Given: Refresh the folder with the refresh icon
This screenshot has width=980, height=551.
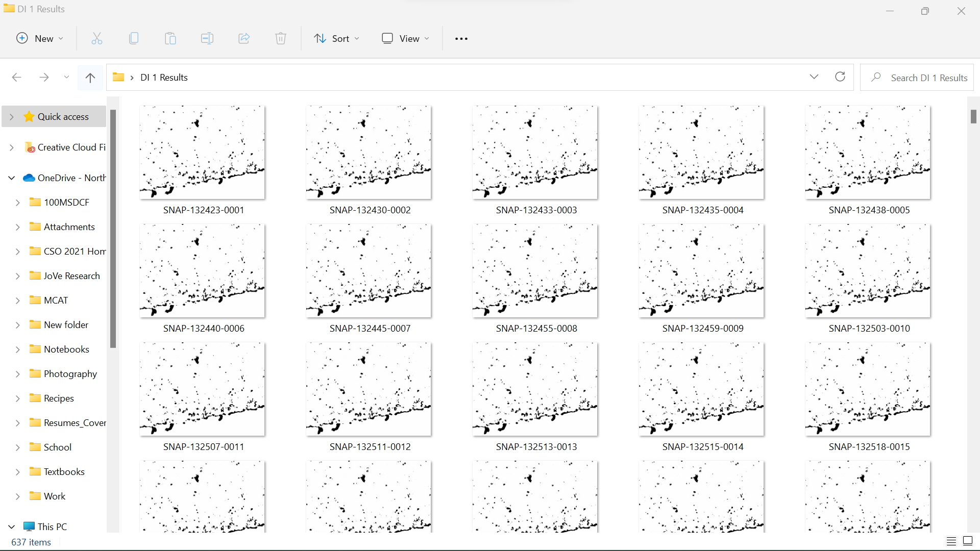Looking at the screenshot, I should (x=840, y=77).
